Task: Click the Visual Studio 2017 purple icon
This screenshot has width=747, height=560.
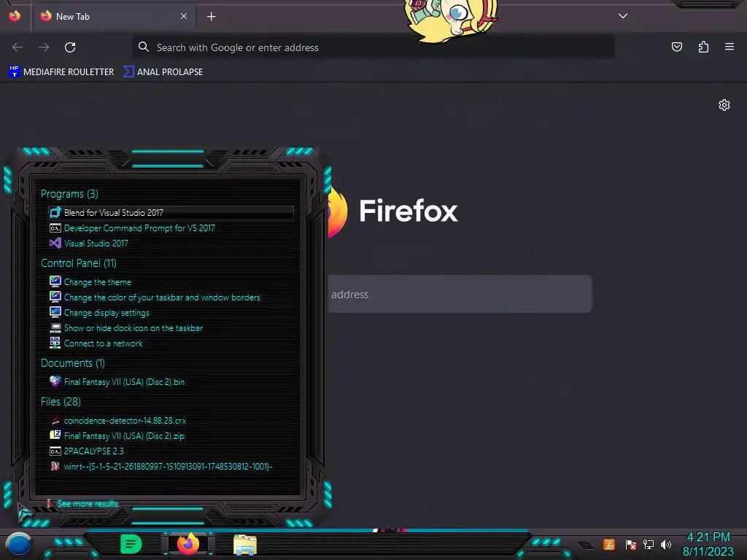Action: coord(55,243)
